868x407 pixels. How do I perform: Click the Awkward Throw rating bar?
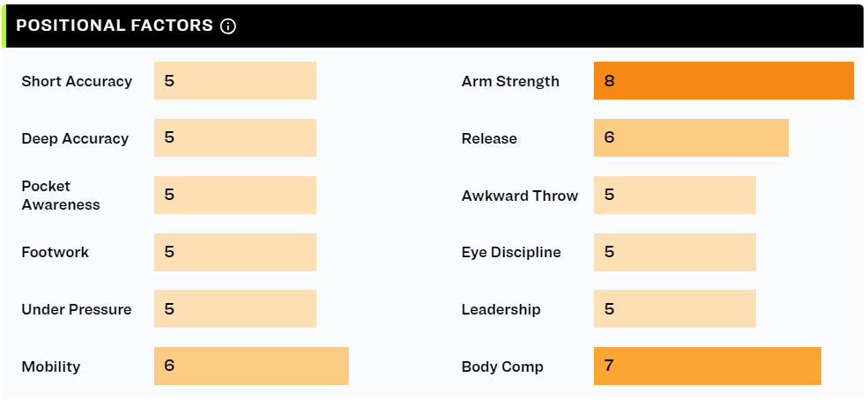675,195
